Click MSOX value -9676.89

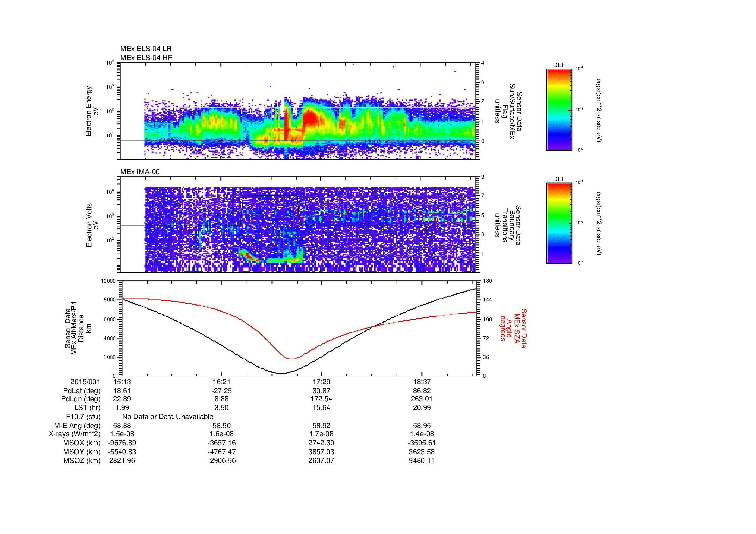(122, 443)
